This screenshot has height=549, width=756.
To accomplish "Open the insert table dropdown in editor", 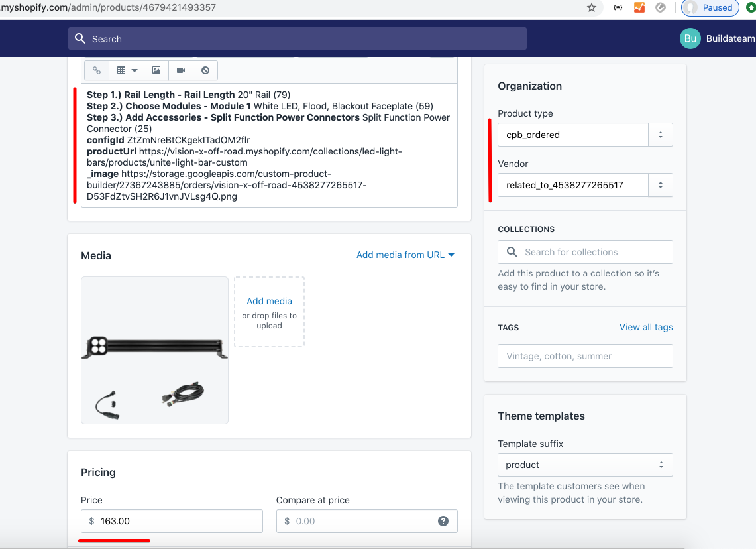I will 127,70.
